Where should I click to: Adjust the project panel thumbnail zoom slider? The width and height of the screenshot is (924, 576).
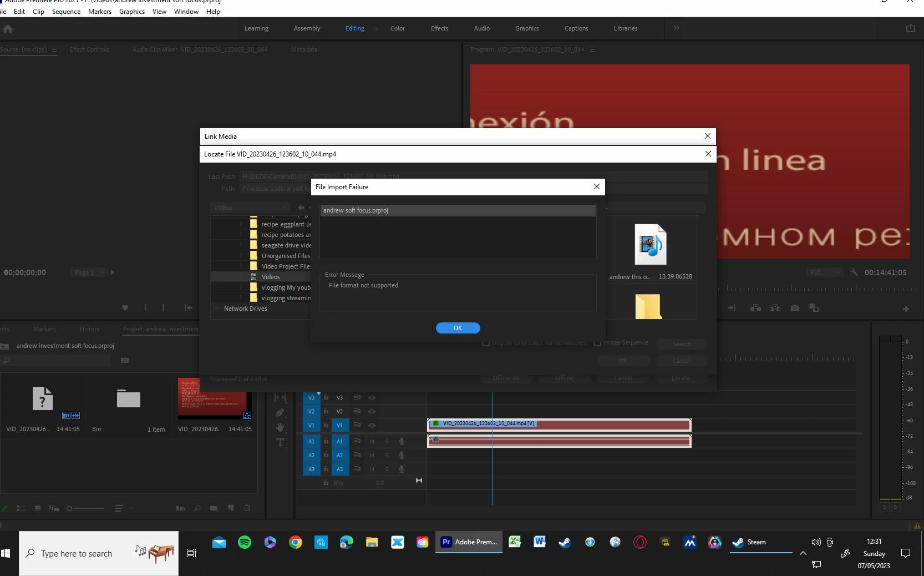point(85,508)
